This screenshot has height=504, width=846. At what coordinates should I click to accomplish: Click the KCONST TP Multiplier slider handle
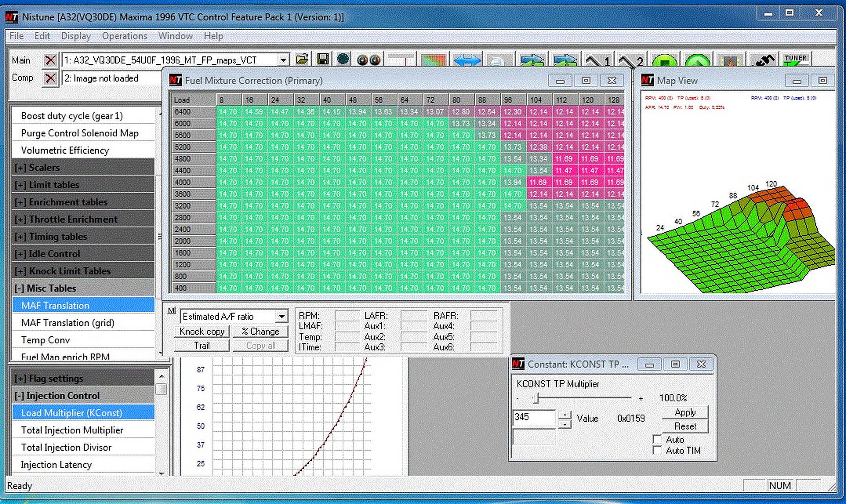(x=536, y=398)
